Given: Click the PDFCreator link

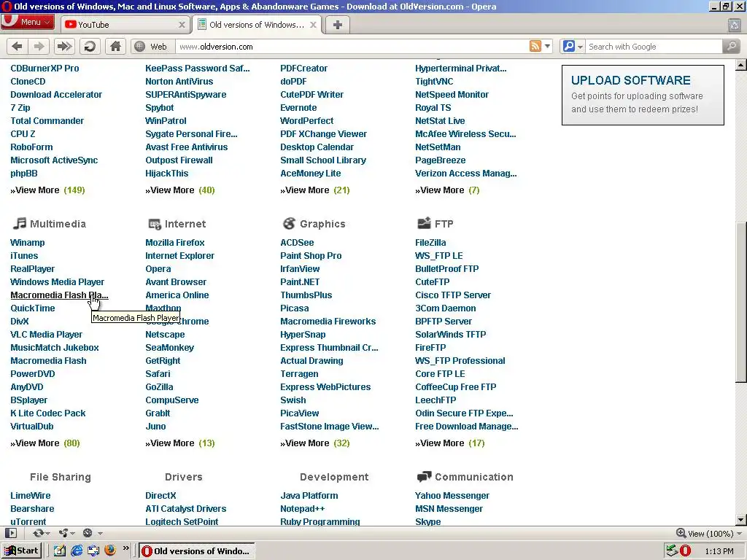Looking at the screenshot, I should (x=303, y=69).
